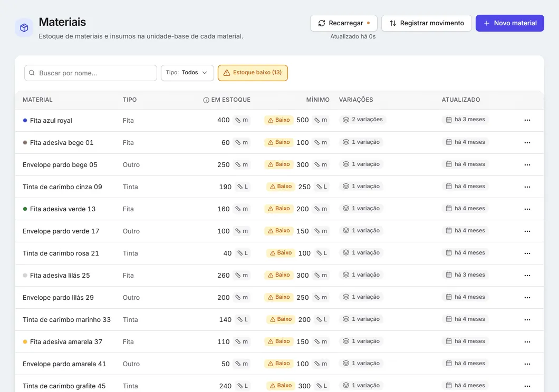Show more actions for Envelope pardo verde 17
Viewport: 559px width, 392px height.
point(527,231)
